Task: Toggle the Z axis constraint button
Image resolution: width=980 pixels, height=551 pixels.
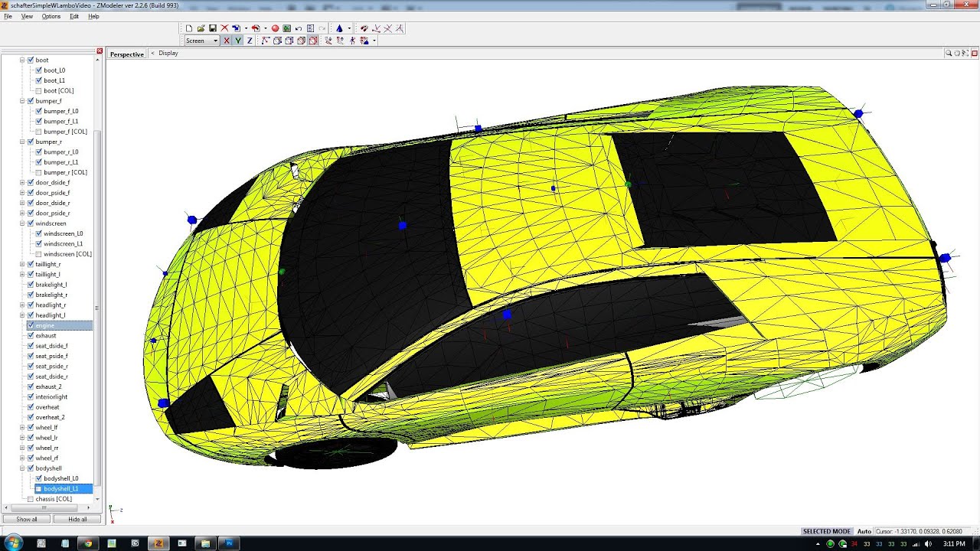Action: pyautogui.click(x=250, y=41)
